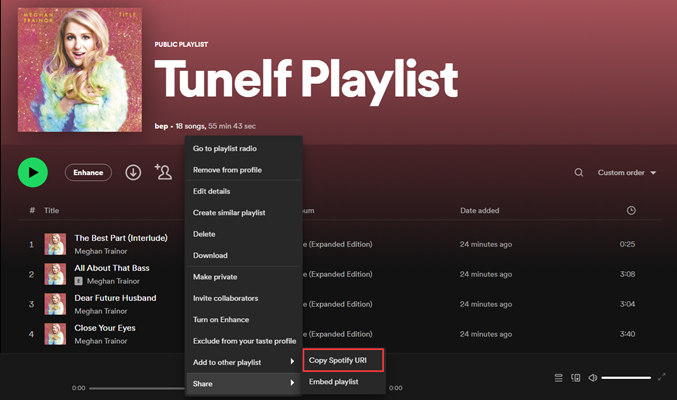677x400 pixels.
Task: Click album thumbnail of All About That Bass
Action: point(55,274)
